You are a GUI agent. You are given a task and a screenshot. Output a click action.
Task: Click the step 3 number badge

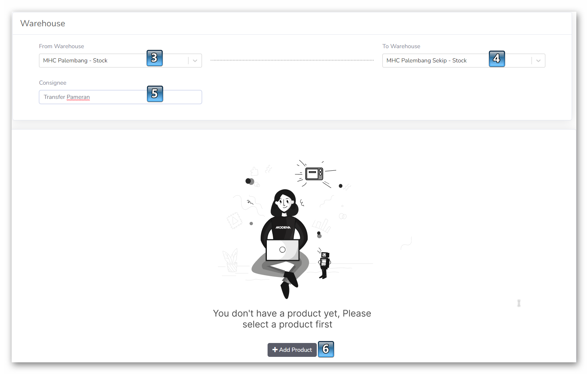point(155,58)
